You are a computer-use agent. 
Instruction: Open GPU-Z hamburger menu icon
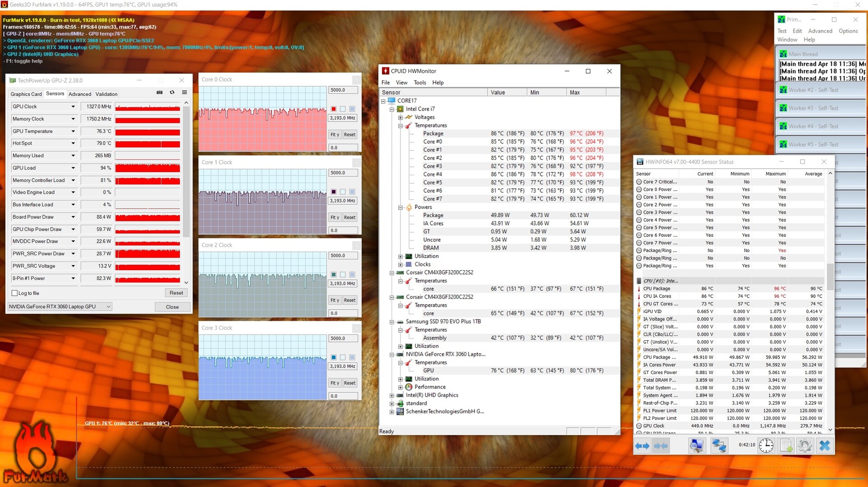coord(184,92)
